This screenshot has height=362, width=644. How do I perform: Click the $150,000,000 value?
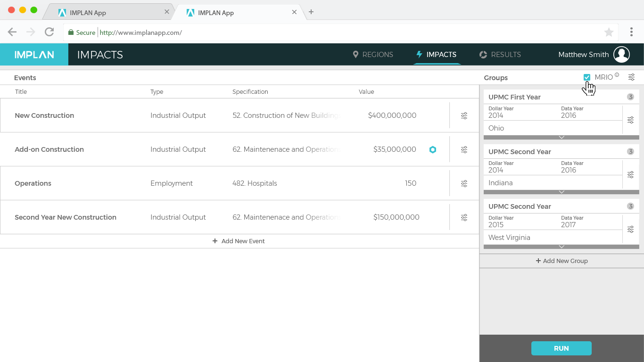coord(396,217)
